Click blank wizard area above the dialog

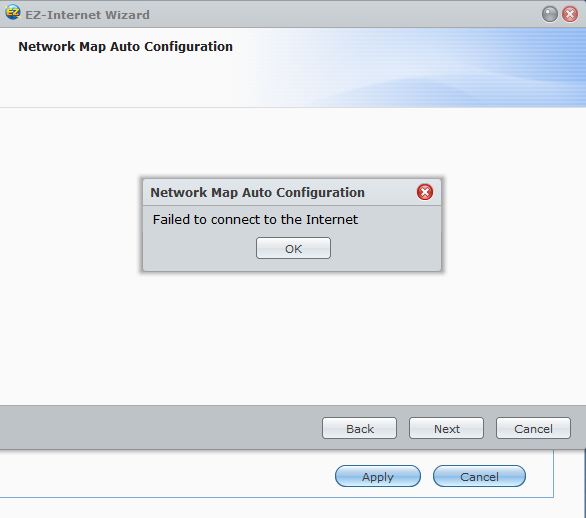click(x=292, y=142)
